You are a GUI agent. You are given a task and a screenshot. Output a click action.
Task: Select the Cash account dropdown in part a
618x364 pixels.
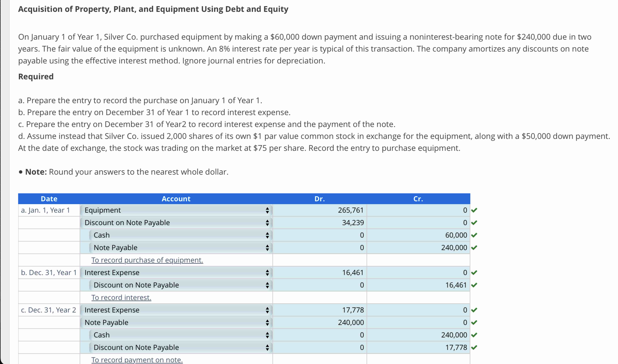[x=267, y=235]
